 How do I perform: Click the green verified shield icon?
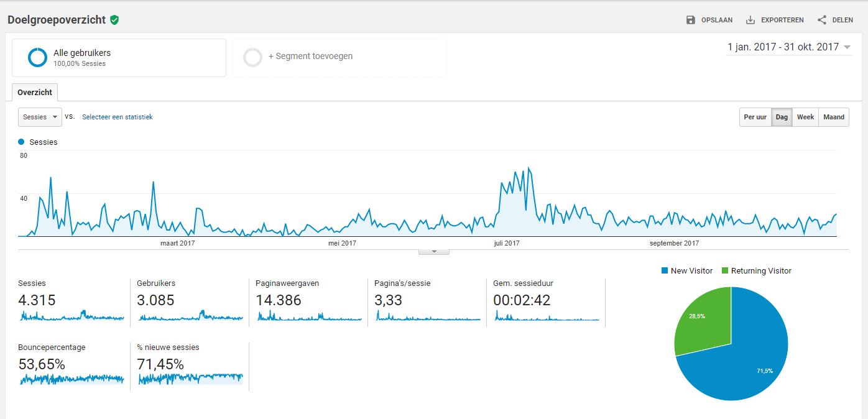(x=114, y=20)
